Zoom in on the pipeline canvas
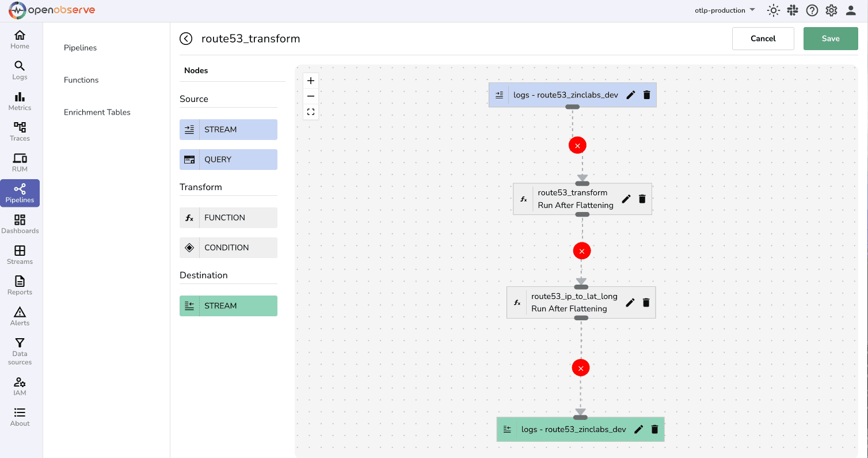This screenshot has width=868, height=458. click(x=311, y=81)
